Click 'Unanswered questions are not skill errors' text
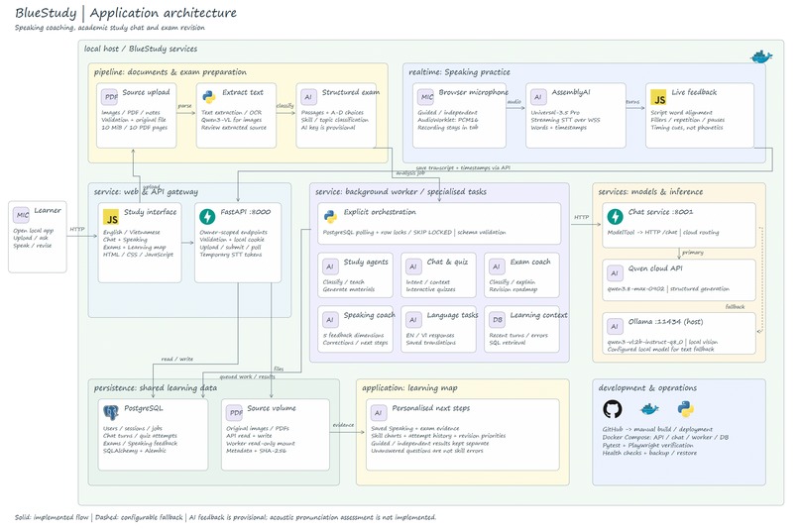799x532 pixels. click(427, 451)
